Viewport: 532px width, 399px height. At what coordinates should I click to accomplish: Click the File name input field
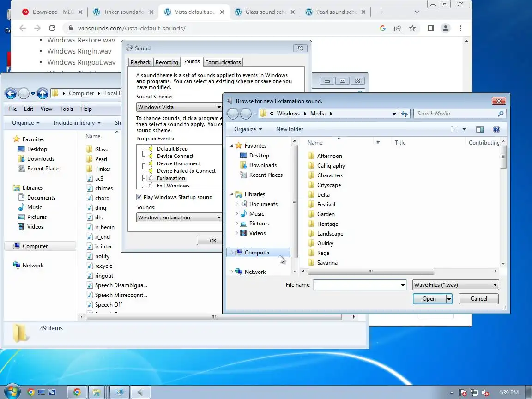(357, 285)
